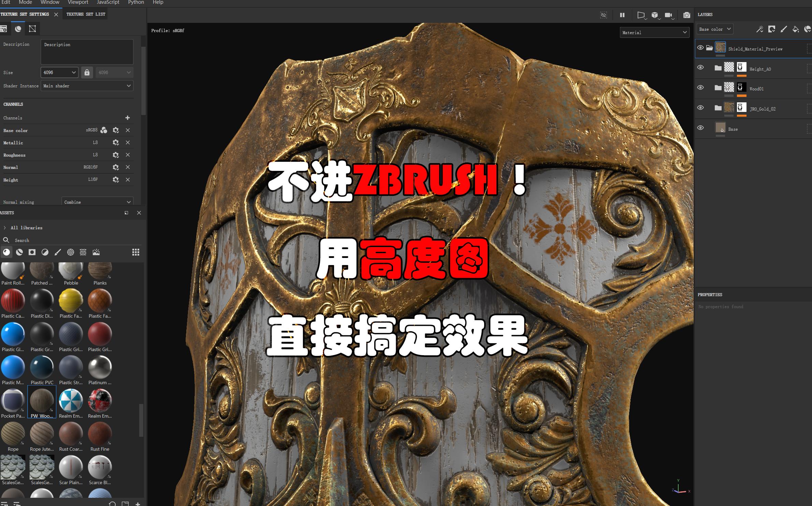Image resolution: width=812 pixels, height=506 pixels.
Task: Filter assets by smart masks icon
Action: [x=32, y=252]
